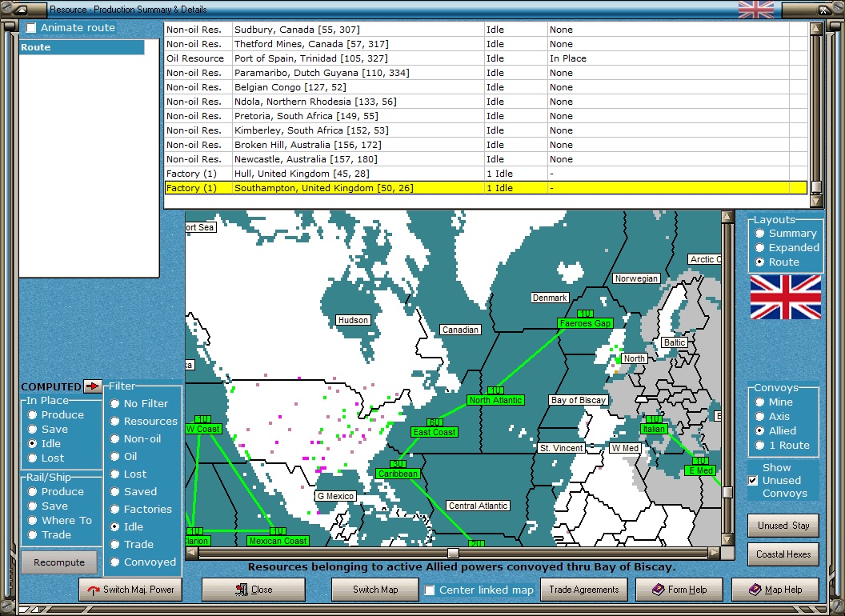The image size is (845, 616).
Task: Select the Faeroes Gap convoy marker
Action: [x=585, y=323]
